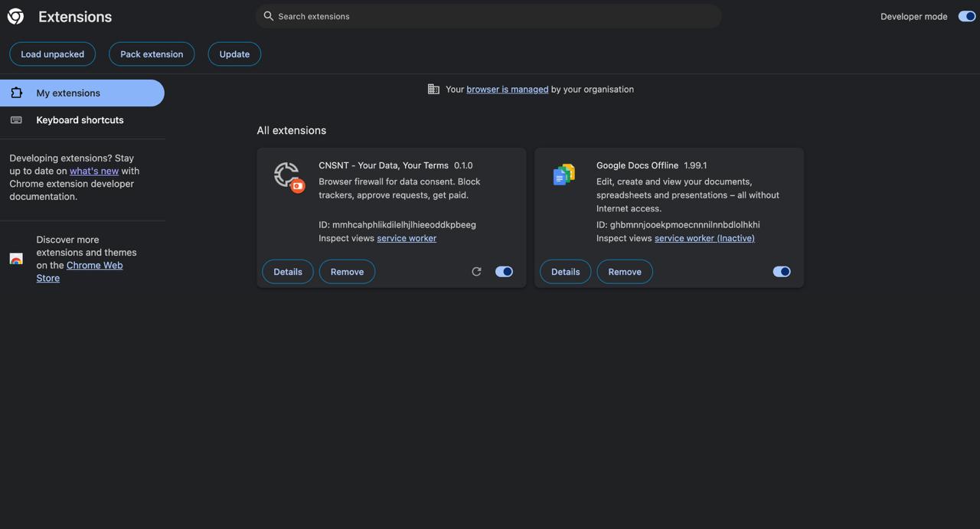
Task: Disable the Google Docs Offline extension
Action: (x=782, y=271)
